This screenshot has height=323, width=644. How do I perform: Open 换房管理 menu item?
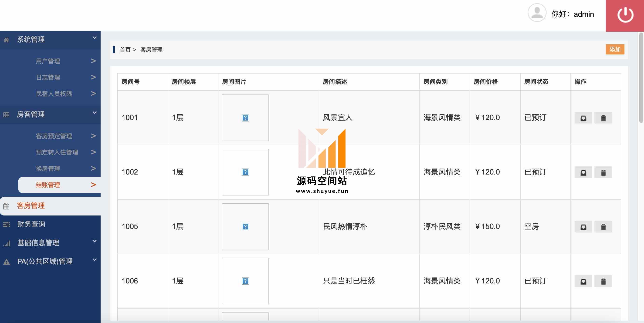[x=48, y=169]
